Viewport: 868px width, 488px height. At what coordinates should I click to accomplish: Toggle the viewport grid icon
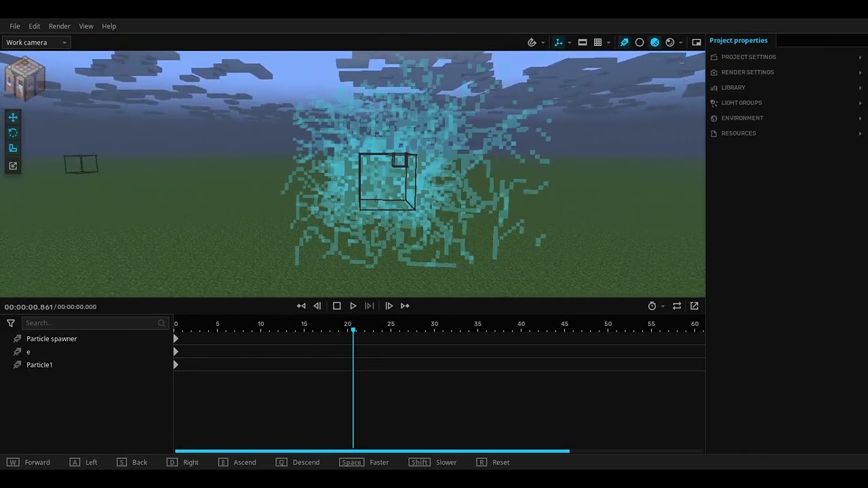pos(597,42)
